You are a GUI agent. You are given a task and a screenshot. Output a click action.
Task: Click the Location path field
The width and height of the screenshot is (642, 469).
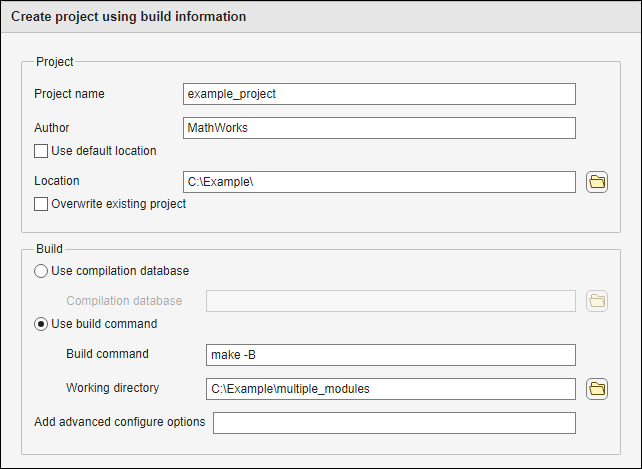click(x=379, y=182)
